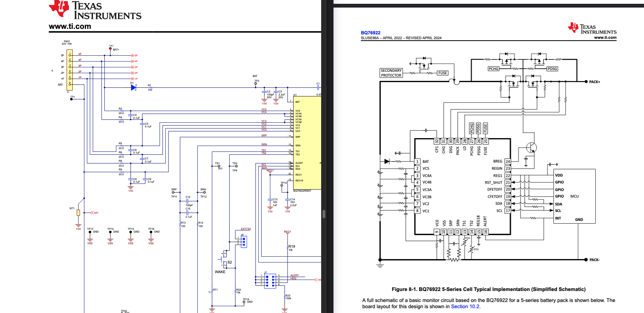
Task: Follow the Section 10.2 hyperlink
Action: pyautogui.click(x=465, y=306)
